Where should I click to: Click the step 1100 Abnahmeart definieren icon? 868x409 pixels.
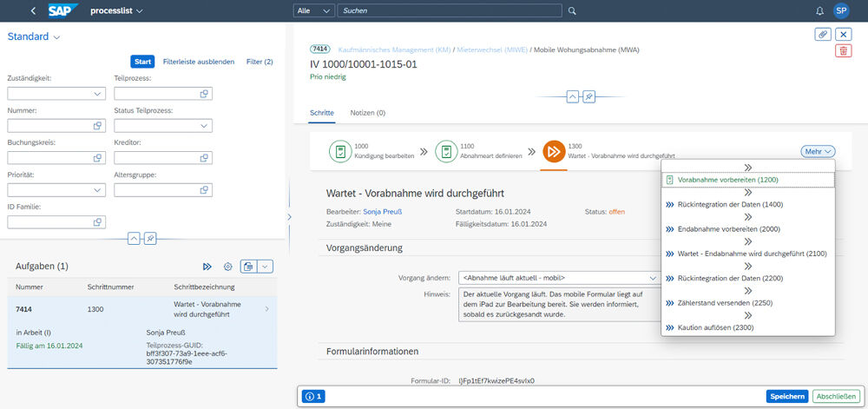coord(446,151)
